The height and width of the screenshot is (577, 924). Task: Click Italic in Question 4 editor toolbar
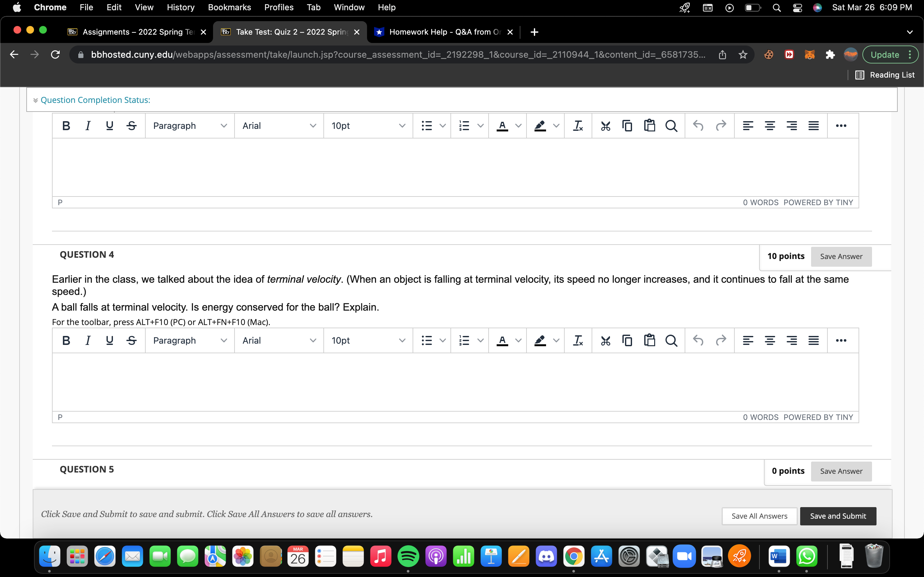point(88,340)
